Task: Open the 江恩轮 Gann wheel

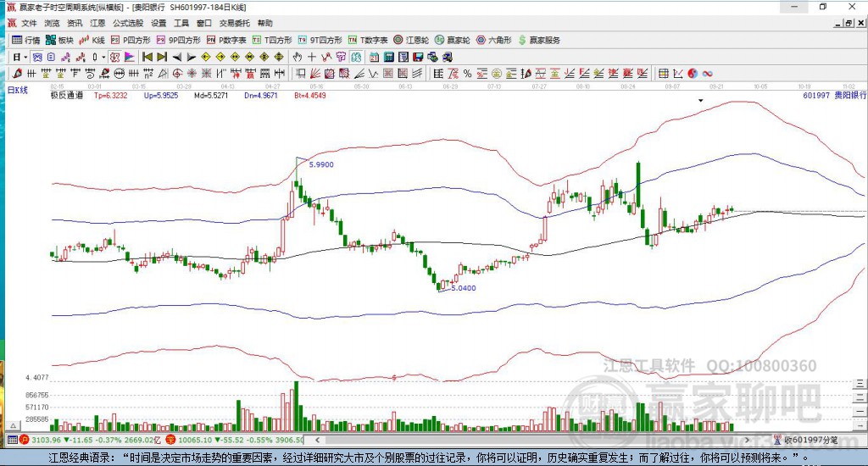Action: (411, 40)
